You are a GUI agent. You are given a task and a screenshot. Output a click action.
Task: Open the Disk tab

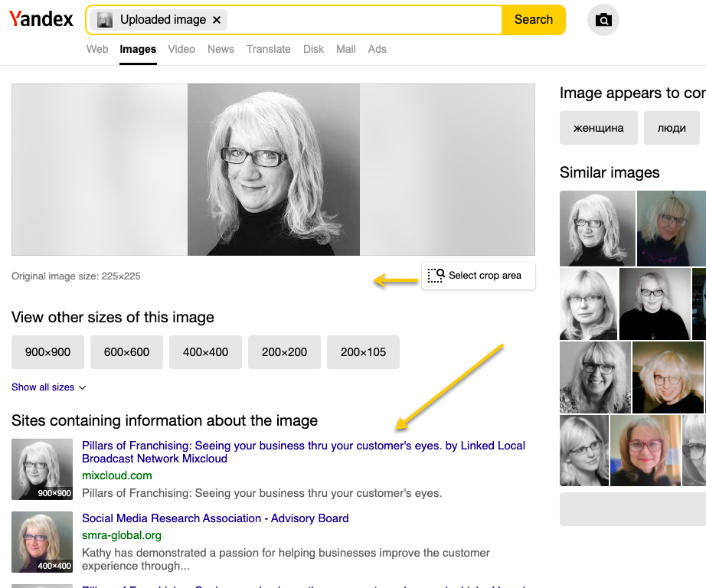click(313, 49)
